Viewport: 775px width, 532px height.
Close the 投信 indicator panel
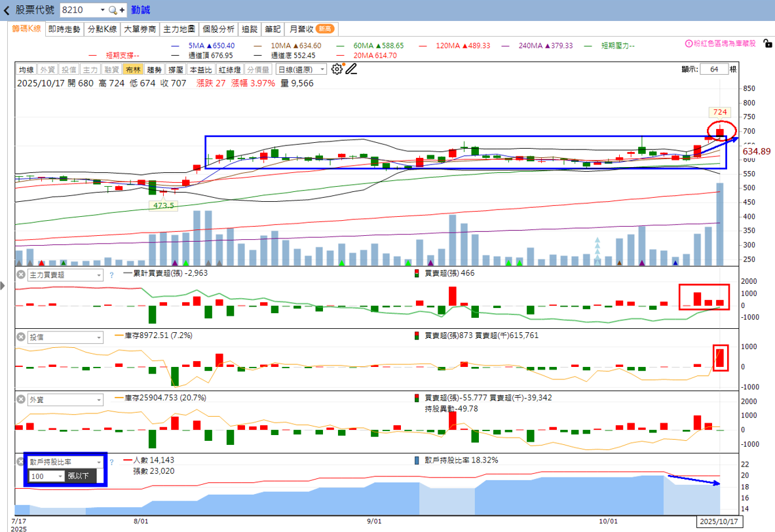(x=21, y=337)
